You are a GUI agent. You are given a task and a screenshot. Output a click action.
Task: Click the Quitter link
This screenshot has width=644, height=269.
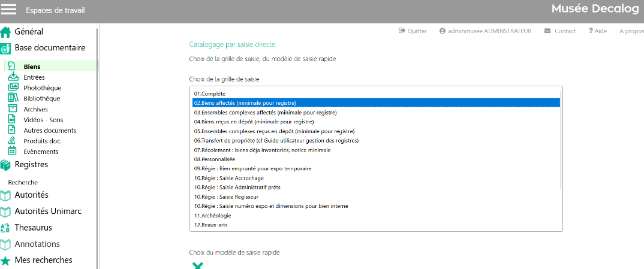413,31
